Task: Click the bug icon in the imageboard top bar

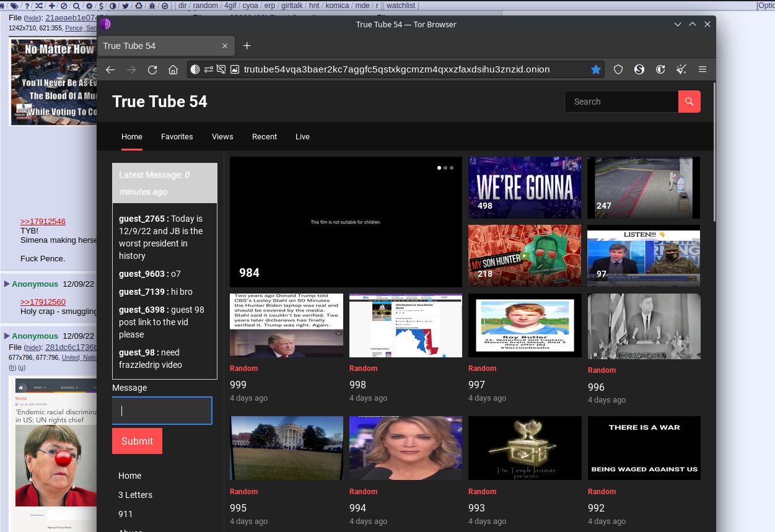Action: click(x=152, y=6)
